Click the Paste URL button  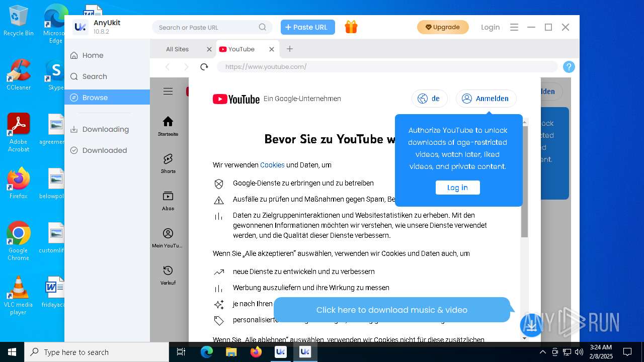pos(308,27)
